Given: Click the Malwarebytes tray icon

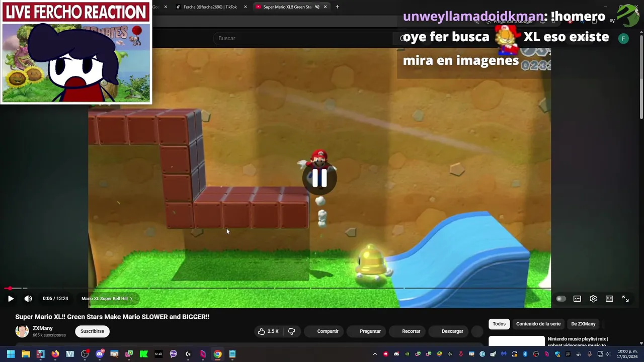Looking at the screenshot, I should click(x=504, y=354).
